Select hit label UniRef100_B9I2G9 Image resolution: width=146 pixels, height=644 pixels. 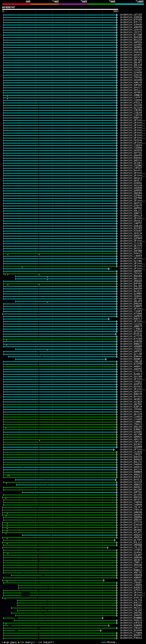131,40
